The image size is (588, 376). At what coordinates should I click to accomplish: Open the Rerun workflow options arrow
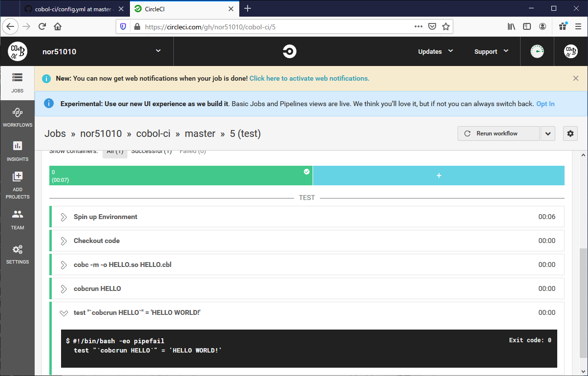coord(548,133)
